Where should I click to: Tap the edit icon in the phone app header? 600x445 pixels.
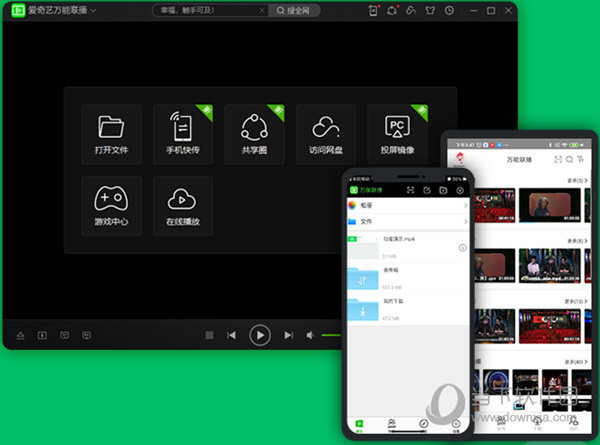pyautogui.click(x=427, y=190)
